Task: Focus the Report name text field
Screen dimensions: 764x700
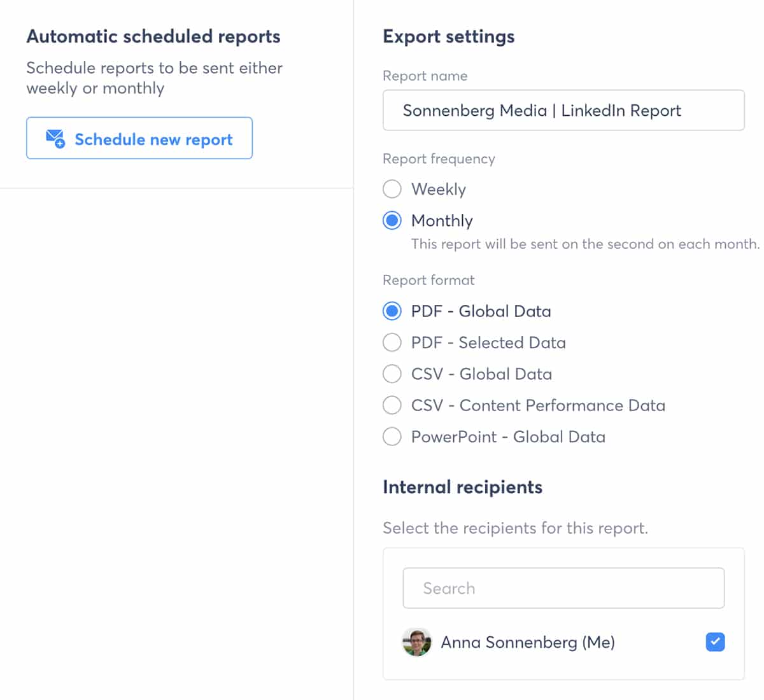Action: [563, 111]
